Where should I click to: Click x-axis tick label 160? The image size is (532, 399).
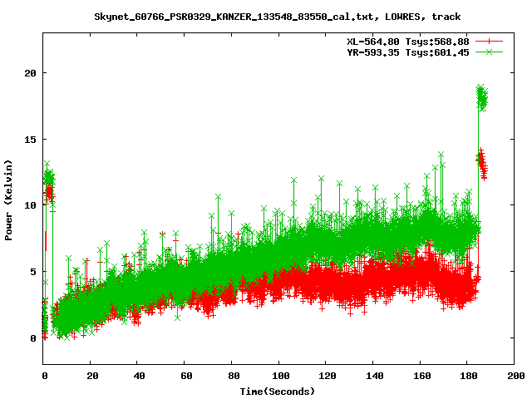point(421,376)
